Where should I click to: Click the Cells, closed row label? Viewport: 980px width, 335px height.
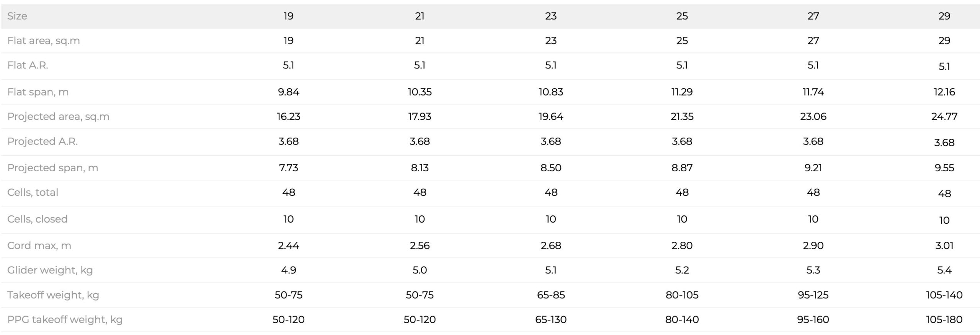click(x=38, y=219)
